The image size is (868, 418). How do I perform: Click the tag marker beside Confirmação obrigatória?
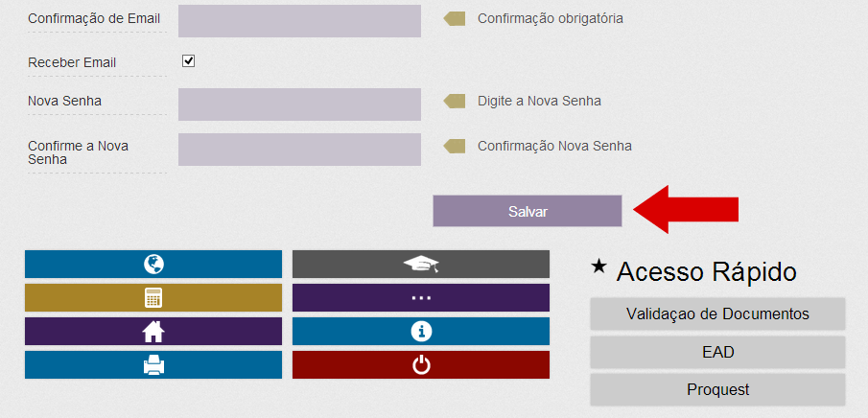454,19
